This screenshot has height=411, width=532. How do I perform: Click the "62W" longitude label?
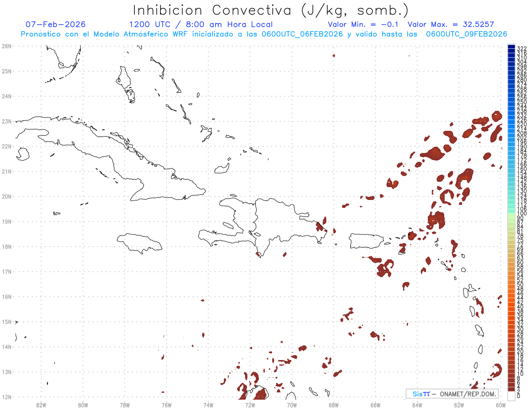pyautogui.click(x=459, y=404)
